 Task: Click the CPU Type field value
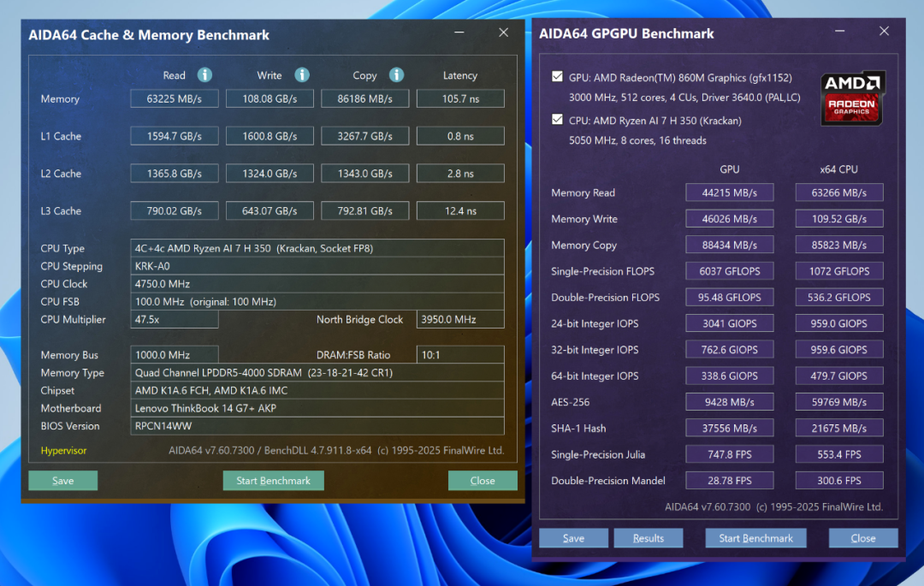click(x=317, y=248)
